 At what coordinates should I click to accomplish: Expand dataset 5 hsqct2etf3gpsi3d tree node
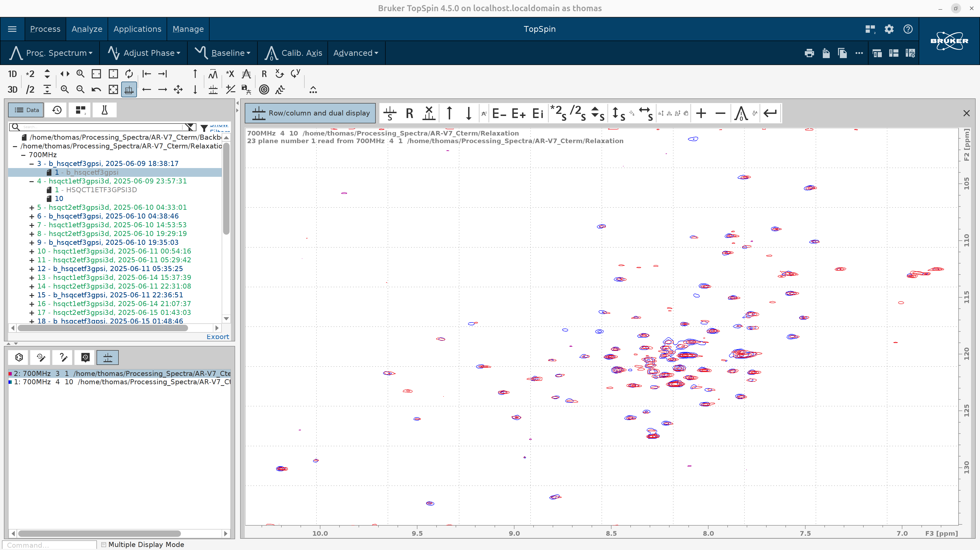click(x=32, y=207)
